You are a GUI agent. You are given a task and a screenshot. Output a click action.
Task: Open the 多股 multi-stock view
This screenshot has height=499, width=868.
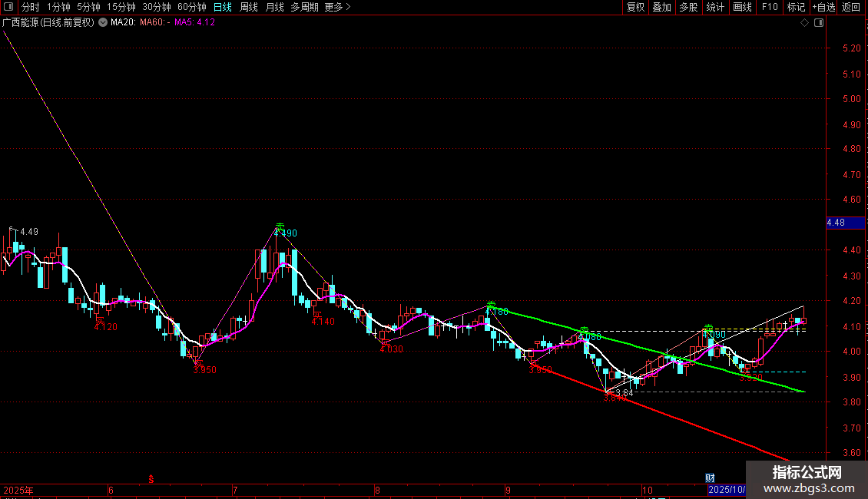[x=688, y=7]
